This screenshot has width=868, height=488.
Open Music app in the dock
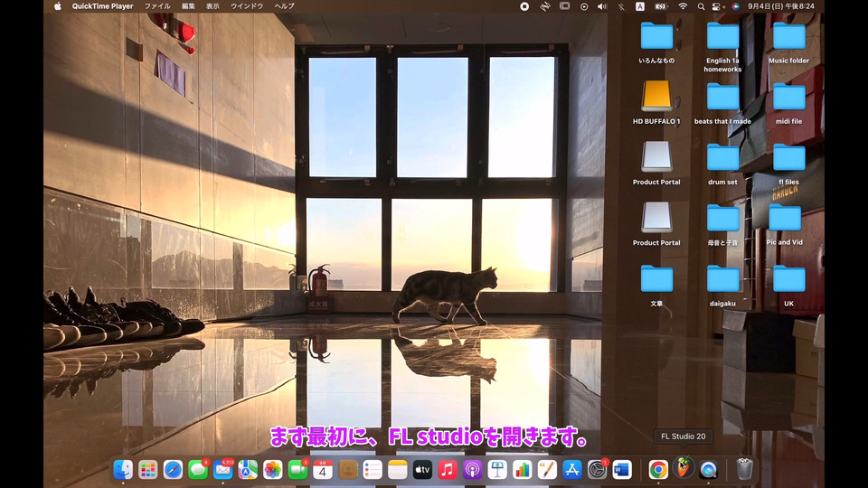(448, 470)
